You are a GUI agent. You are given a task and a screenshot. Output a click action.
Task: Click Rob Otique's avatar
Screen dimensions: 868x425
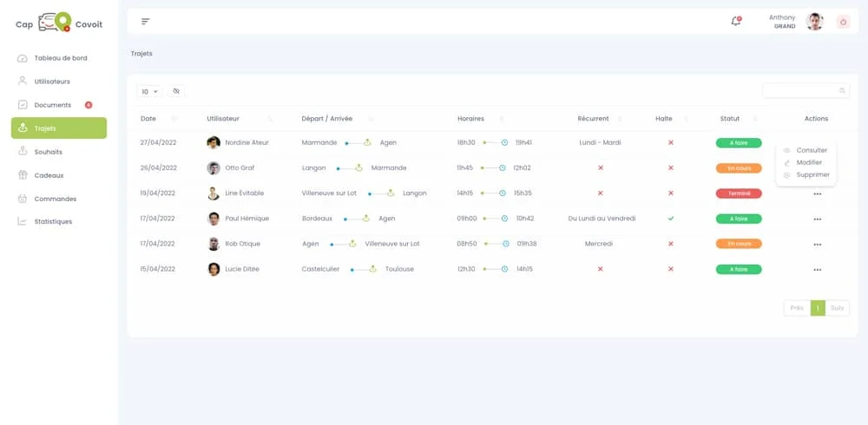tap(214, 244)
